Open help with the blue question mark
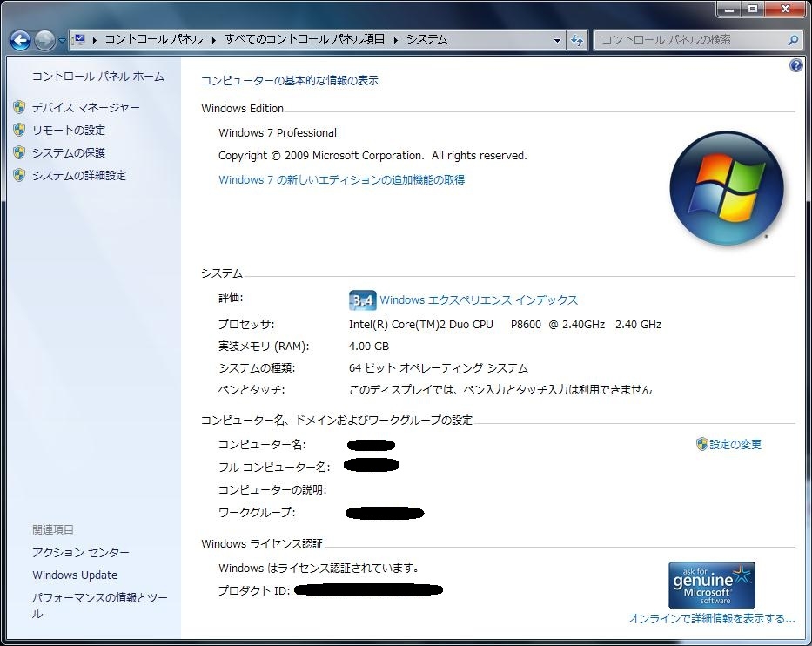812x646 pixels. [x=796, y=65]
